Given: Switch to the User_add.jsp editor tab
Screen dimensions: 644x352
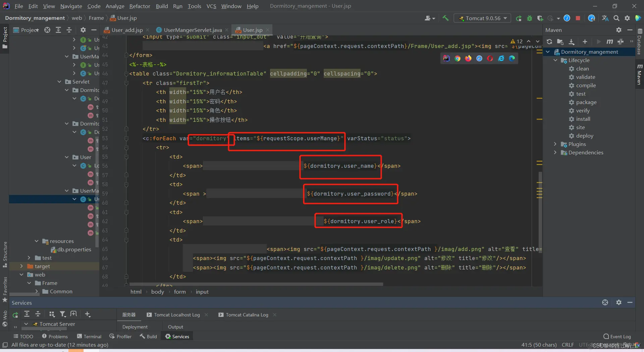Looking at the screenshot, I should tap(127, 30).
